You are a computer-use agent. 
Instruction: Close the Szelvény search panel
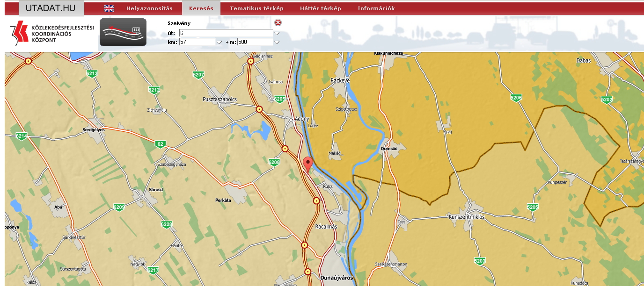click(x=278, y=23)
